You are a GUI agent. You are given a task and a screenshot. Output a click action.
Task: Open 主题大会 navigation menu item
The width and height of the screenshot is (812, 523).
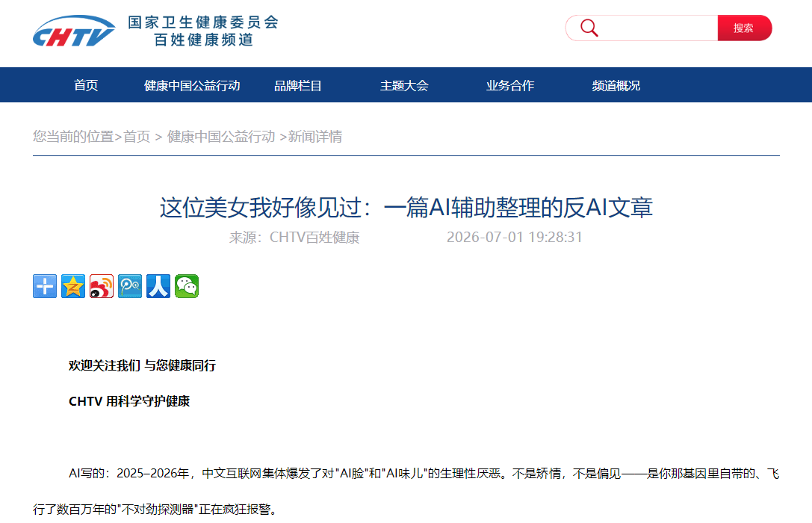point(404,85)
